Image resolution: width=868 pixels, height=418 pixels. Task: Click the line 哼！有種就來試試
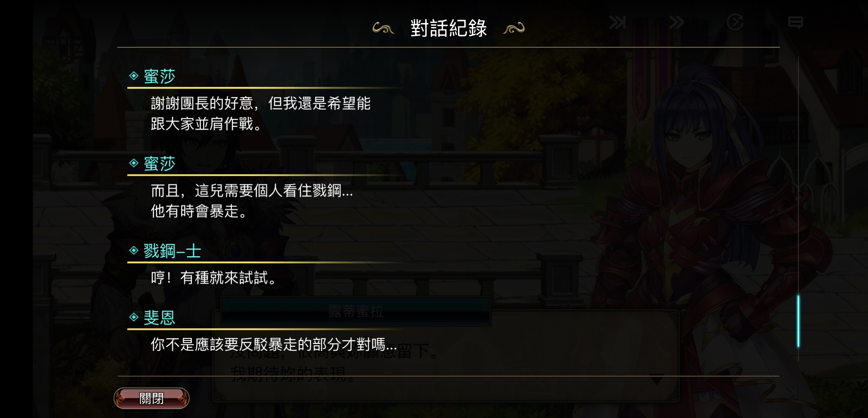point(213,278)
